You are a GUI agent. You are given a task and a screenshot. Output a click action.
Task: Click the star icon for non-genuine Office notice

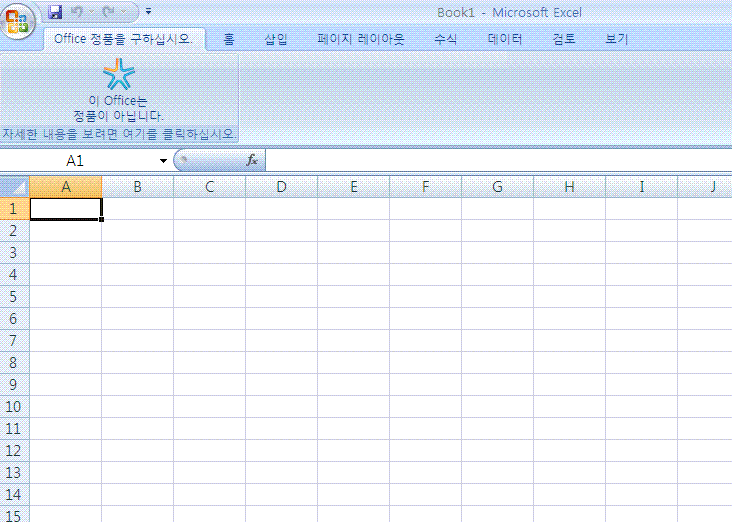119,74
